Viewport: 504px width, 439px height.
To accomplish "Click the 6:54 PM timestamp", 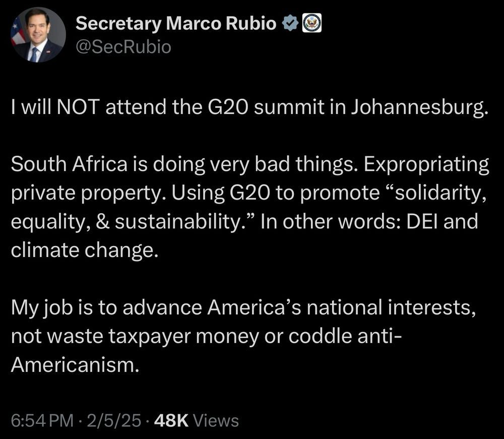I will click(42, 421).
